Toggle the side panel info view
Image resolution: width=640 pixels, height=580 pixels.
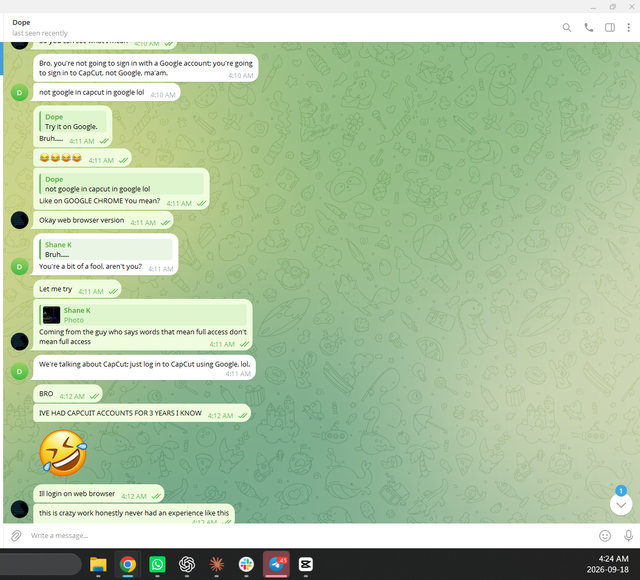tap(610, 27)
